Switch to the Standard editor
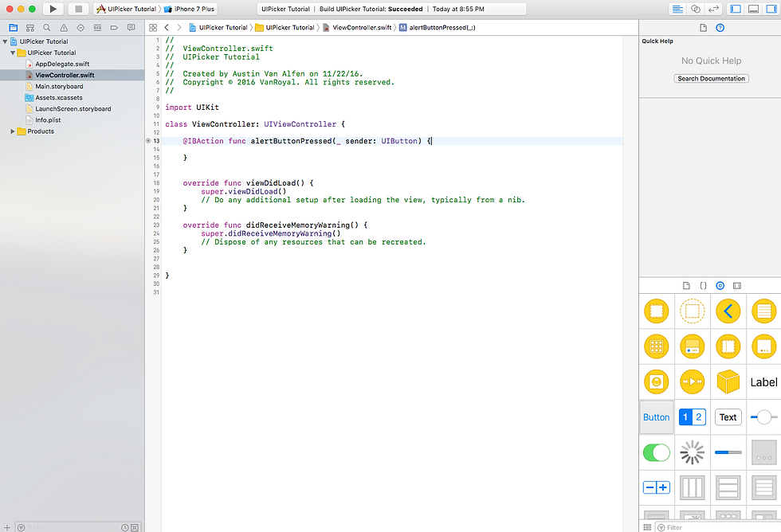 point(677,9)
